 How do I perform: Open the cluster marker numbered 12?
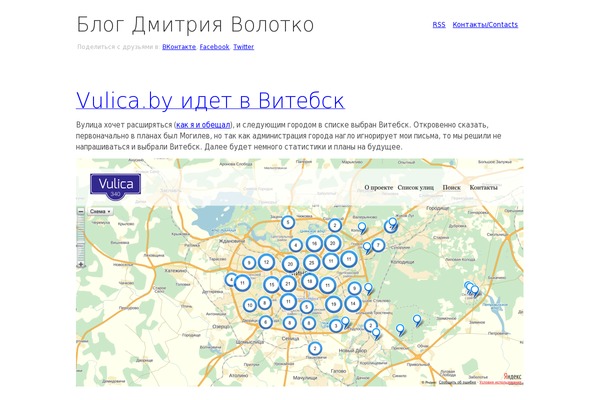[266, 262]
